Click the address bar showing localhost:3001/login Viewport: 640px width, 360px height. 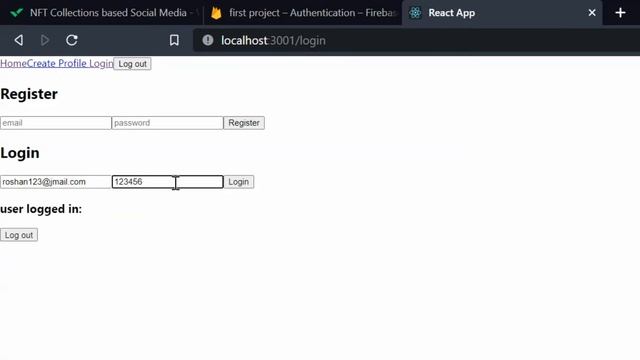tap(416, 40)
